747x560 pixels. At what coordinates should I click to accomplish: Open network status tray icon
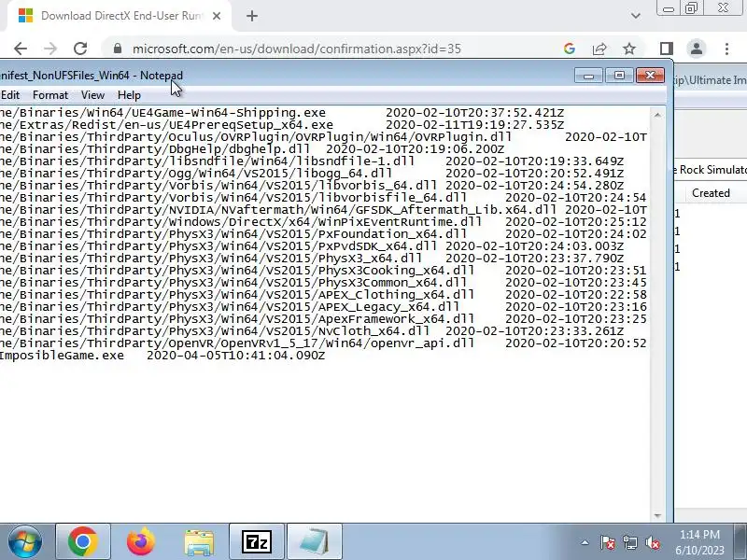pyautogui.click(x=629, y=542)
